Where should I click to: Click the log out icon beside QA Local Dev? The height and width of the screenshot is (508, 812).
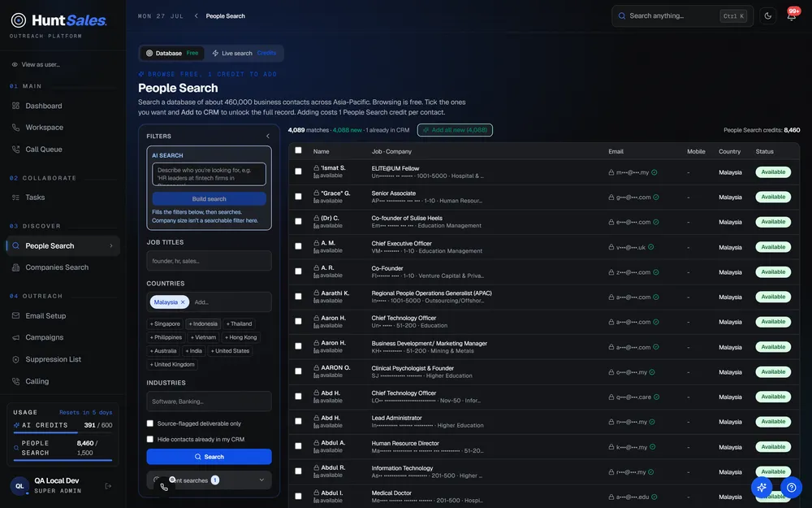(108, 486)
